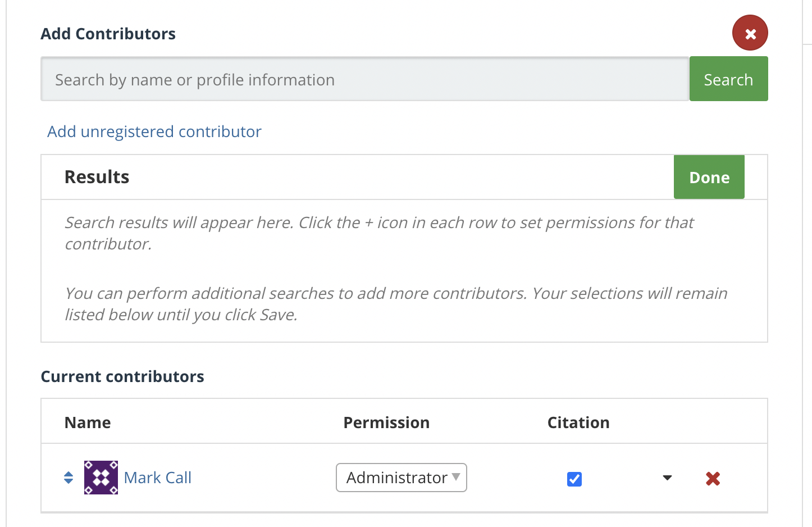Close the Add Contributors dialog

750,33
